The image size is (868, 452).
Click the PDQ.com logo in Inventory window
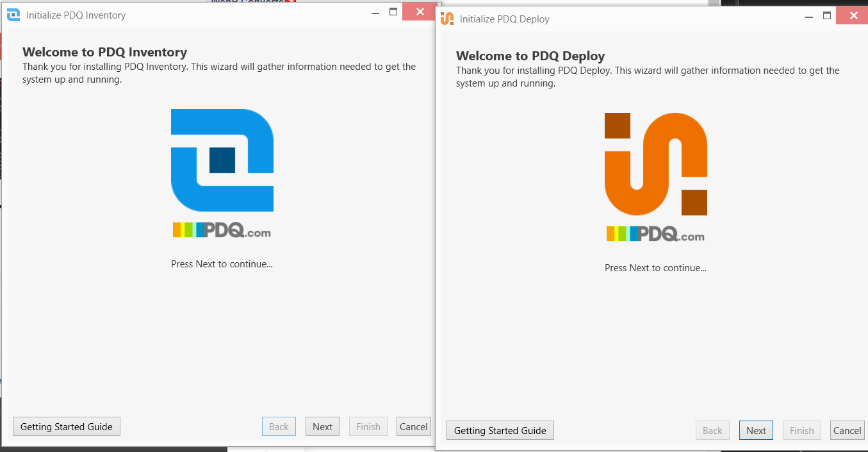coord(222,230)
